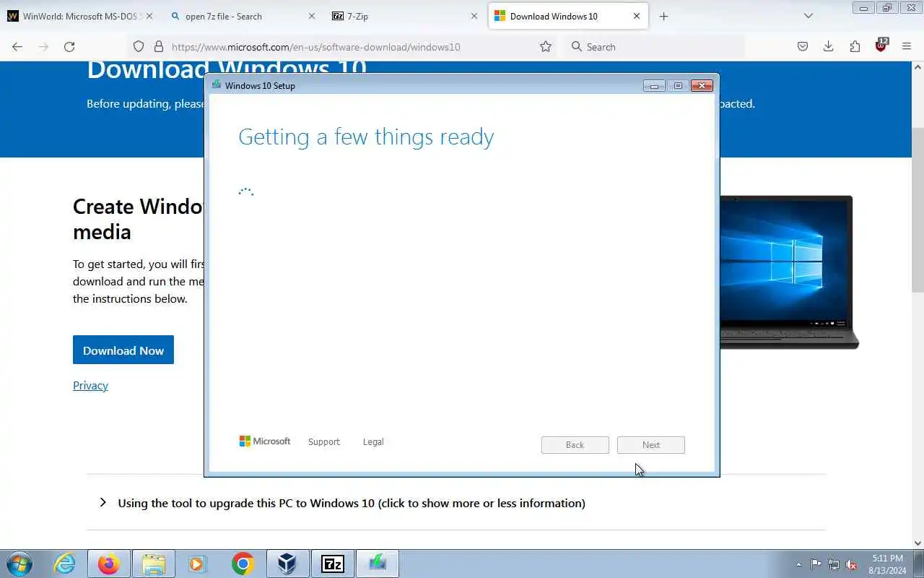
Task: Open VirtualBox from taskbar
Action: (287, 564)
